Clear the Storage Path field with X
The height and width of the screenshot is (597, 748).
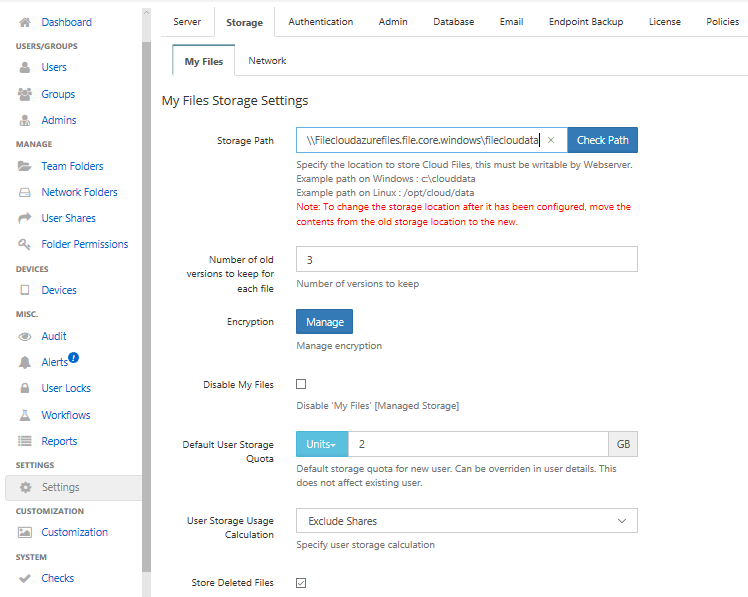(x=551, y=141)
